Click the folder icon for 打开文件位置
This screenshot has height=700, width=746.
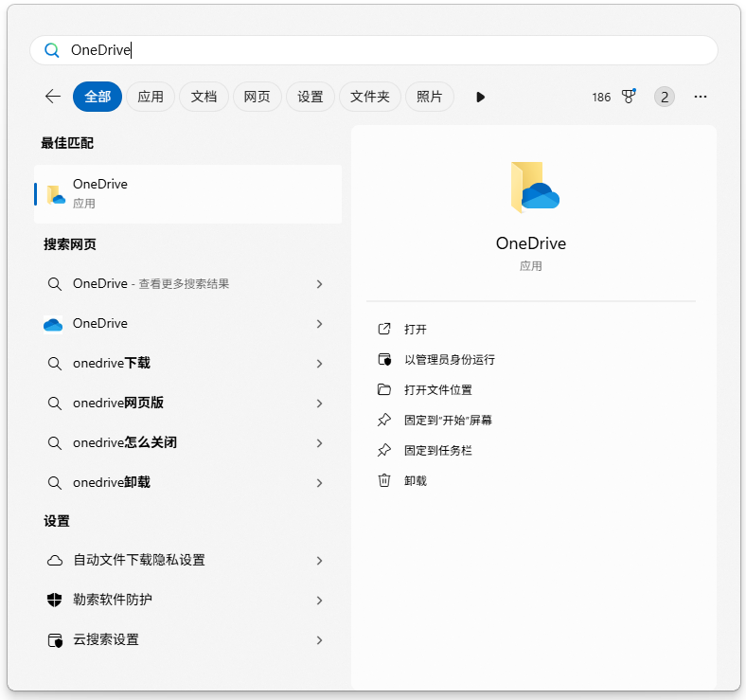coord(384,390)
